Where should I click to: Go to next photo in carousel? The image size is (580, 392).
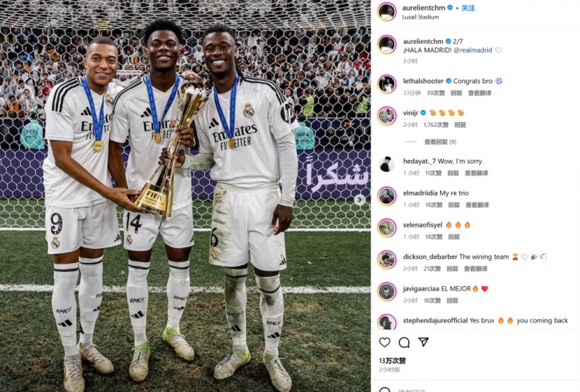[360, 200]
